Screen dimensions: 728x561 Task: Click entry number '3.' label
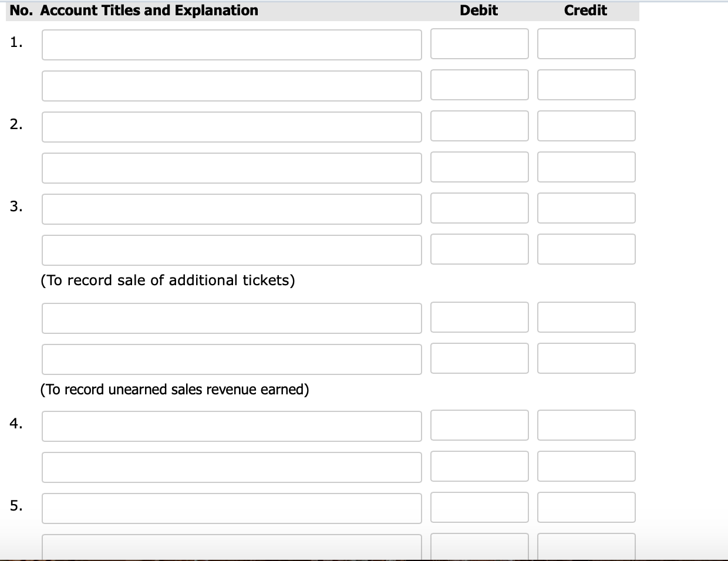click(x=16, y=206)
